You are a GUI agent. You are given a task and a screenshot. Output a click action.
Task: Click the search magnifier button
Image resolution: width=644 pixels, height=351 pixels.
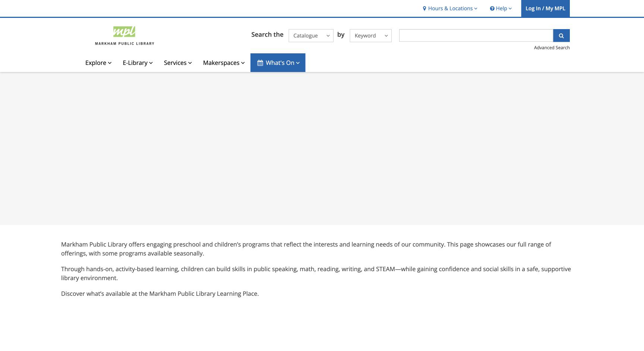tap(561, 36)
